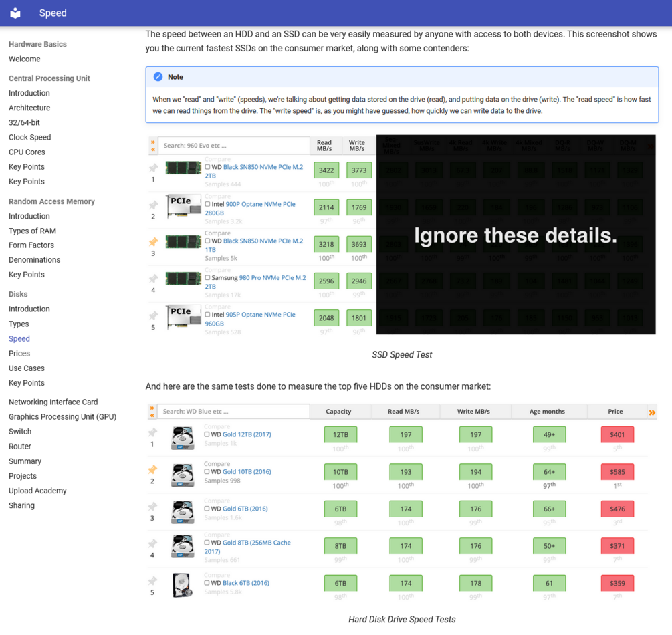The width and height of the screenshot is (672, 635).
Task: Click the WD SN850 2TB M.2 stick image
Action: tap(183, 168)
